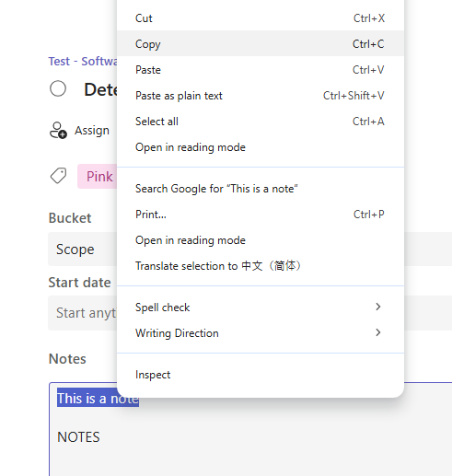This screenshot has height=476, width=452.
Task: Click the NOTES line in notes box
Action: (78, 437)
